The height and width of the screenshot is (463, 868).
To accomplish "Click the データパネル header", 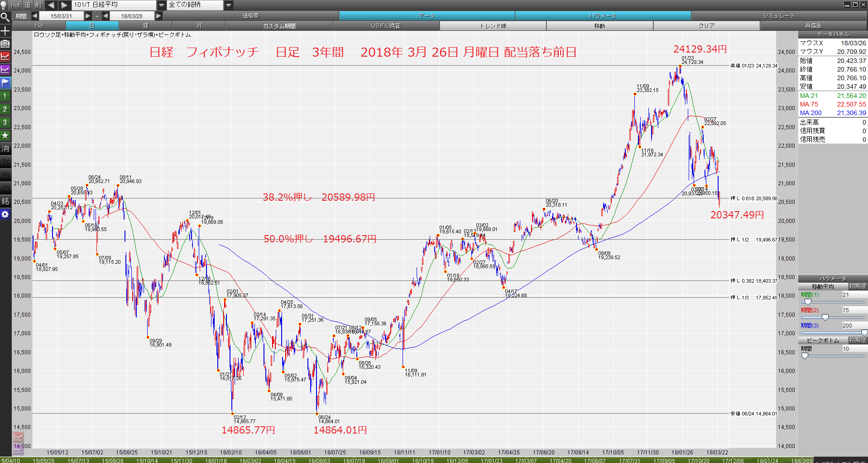I will point(833,34).
